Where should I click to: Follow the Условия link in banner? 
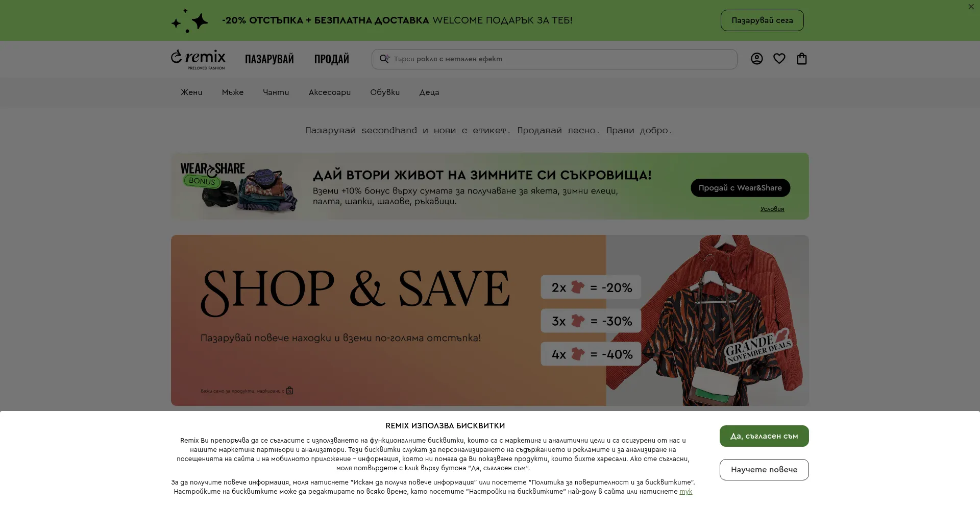(772, 209)
